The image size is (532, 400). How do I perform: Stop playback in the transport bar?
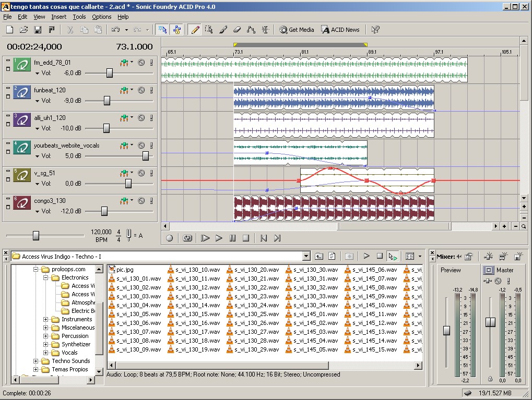pos(246,238)
